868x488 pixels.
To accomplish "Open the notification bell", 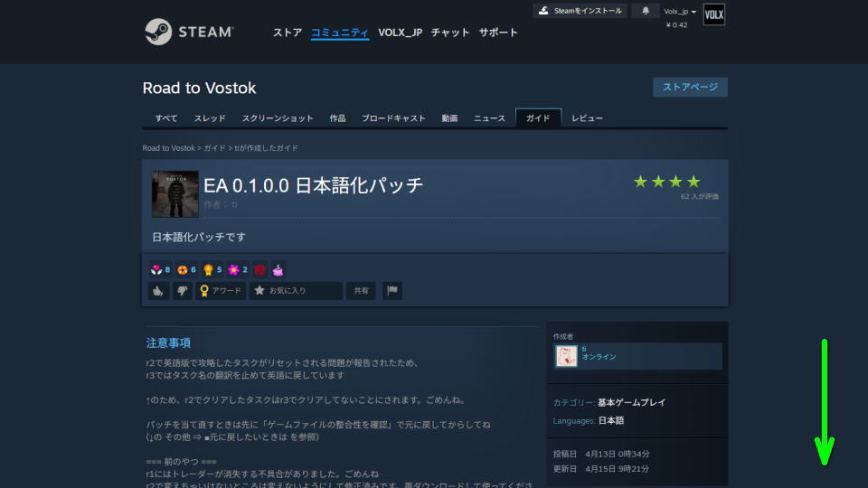I will click(x=645, y=11).
